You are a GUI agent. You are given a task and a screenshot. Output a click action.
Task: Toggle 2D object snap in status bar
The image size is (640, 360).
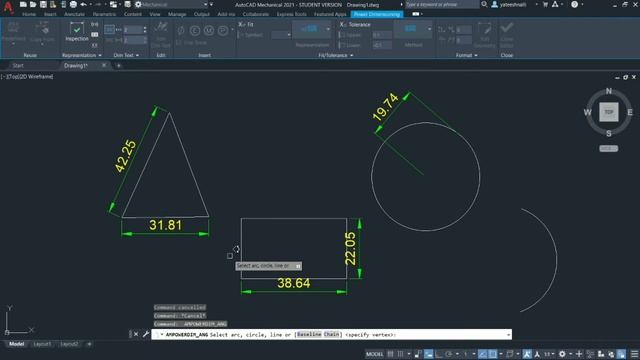pyautogui.click(x=493, y=354)
